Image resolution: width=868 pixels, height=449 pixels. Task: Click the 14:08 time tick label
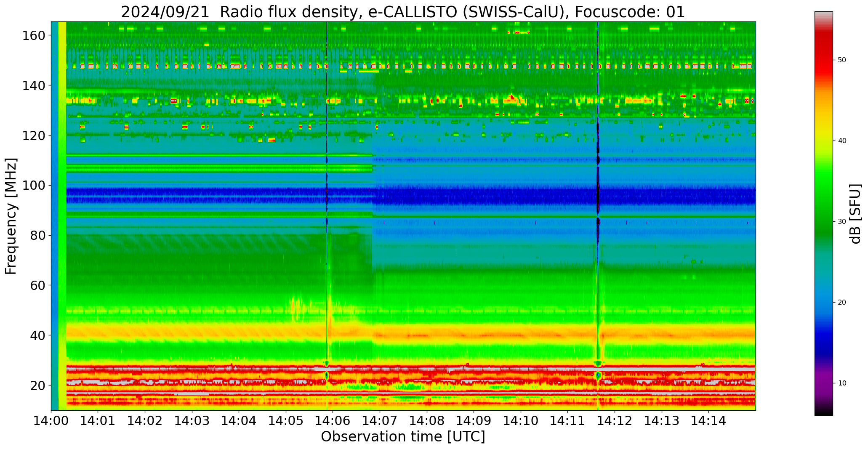tap(427, 421)
